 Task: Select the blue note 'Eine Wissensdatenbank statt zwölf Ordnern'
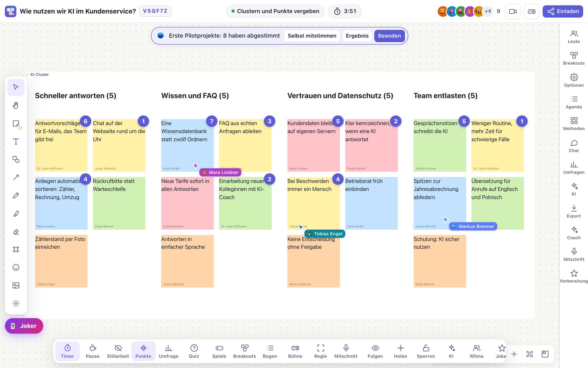pyautogui.click(x=187, y=145)
